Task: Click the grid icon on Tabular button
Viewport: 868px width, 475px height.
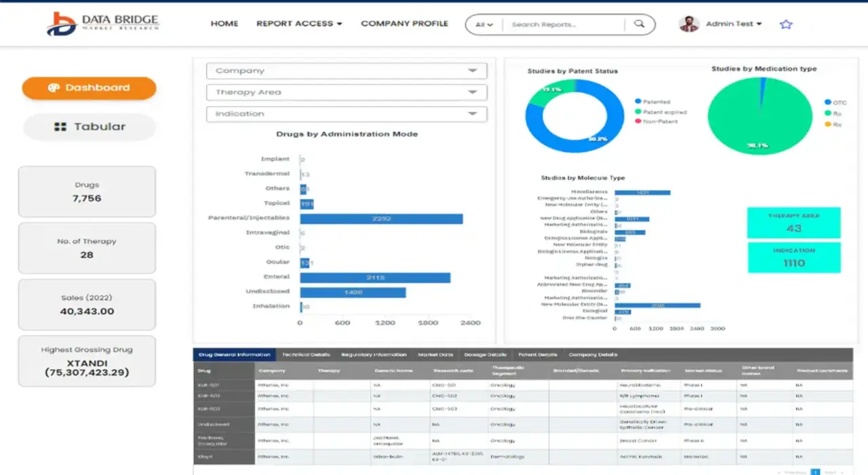Action: click(60, 127)
